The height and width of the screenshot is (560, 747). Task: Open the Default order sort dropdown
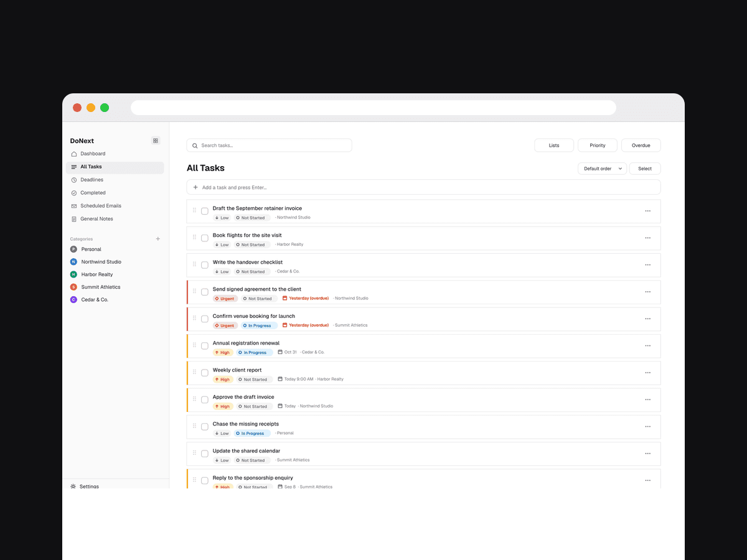click(x=602, y=169)
